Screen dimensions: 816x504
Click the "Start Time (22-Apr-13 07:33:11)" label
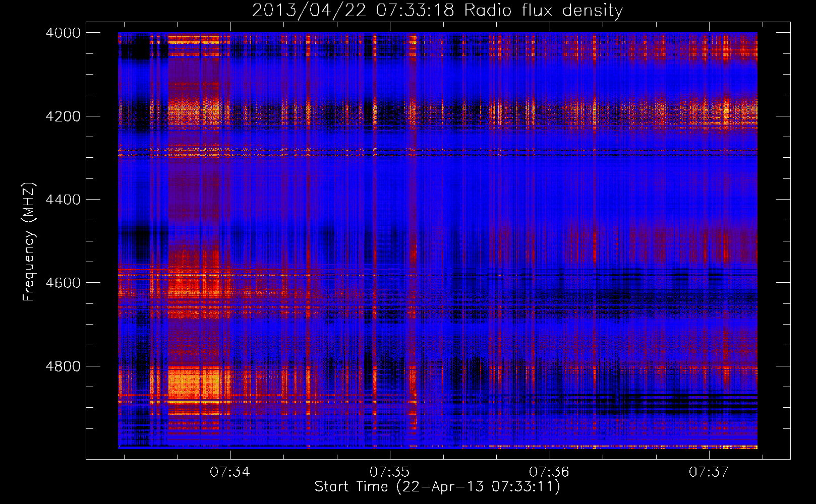tap(437, 487)
